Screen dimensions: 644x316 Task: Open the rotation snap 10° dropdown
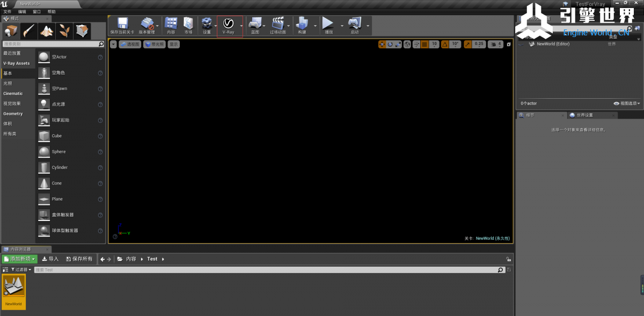point(455,44)
